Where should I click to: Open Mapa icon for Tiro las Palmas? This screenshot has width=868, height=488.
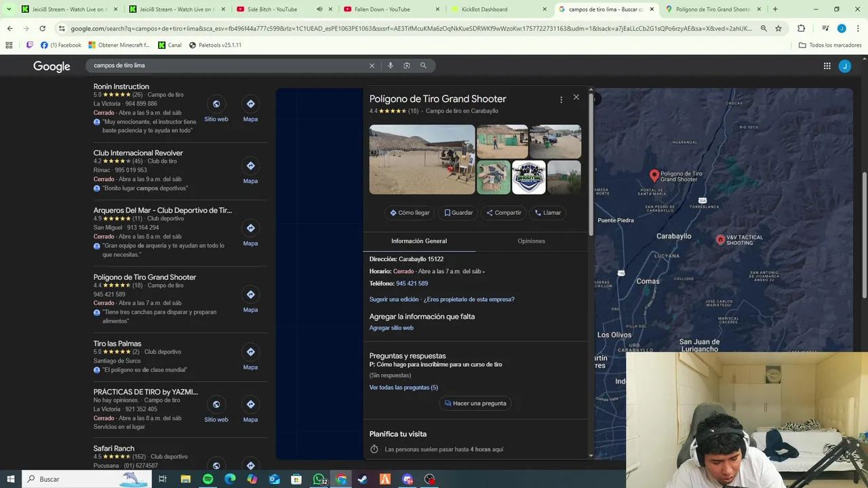click(x=250, y=352)
